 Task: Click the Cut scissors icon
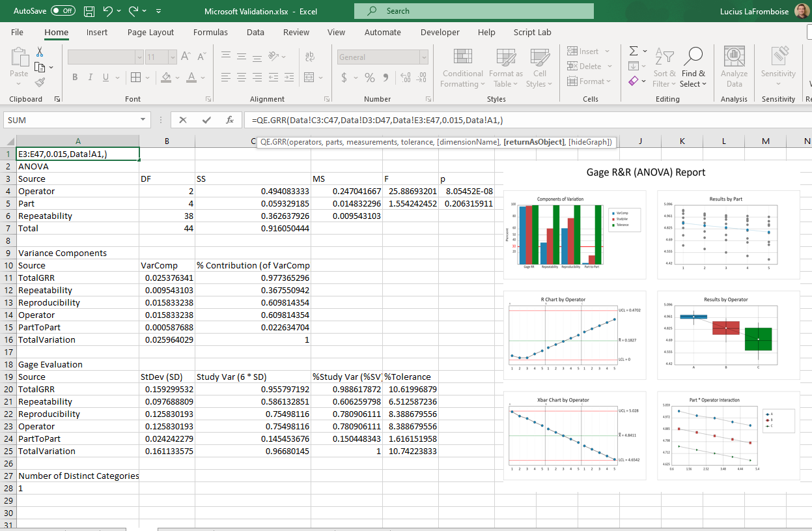pos(40,52)
